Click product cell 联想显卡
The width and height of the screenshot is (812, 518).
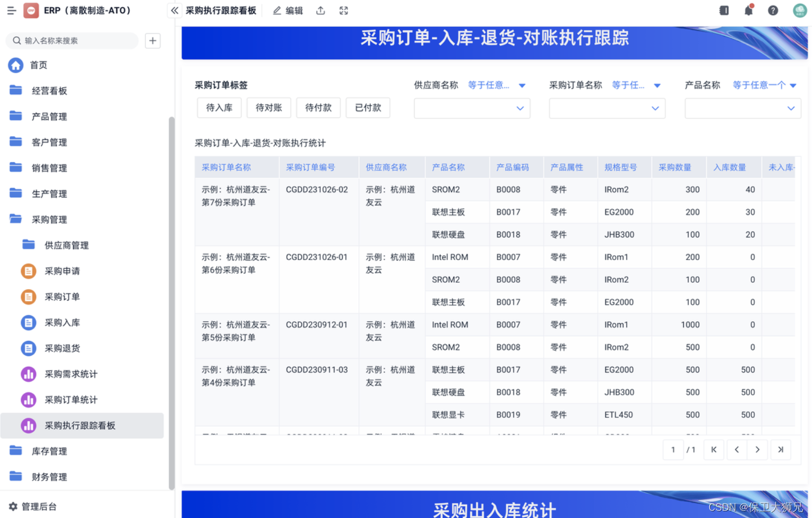click(457, 415)
